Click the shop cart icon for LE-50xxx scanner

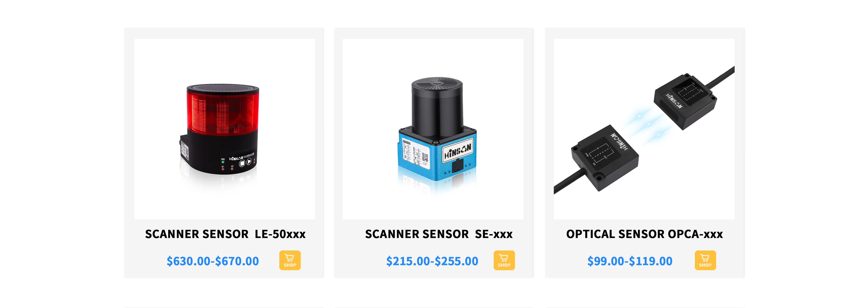click(290, 260)
